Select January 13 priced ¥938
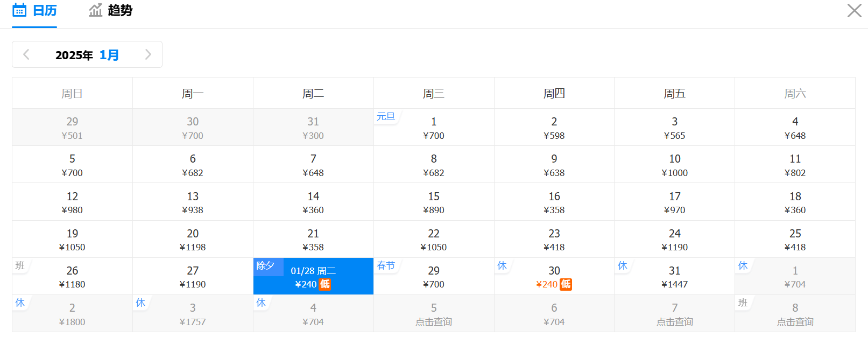Viewport: 868px width, 337px height. tap(193, 202)
